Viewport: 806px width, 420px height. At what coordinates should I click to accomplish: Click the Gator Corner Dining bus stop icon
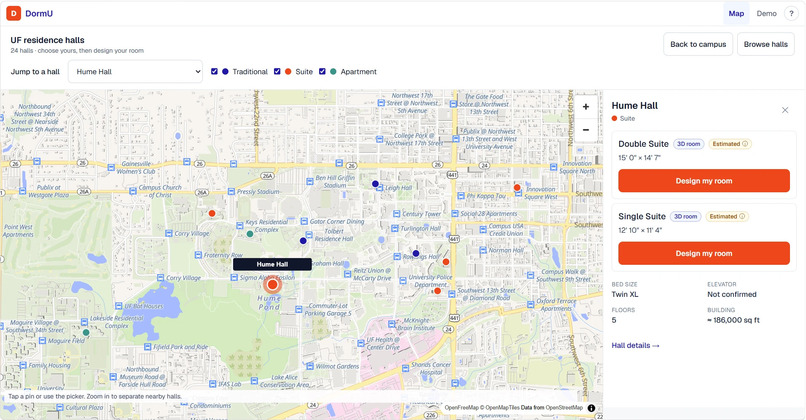click(x=304, y=222)
